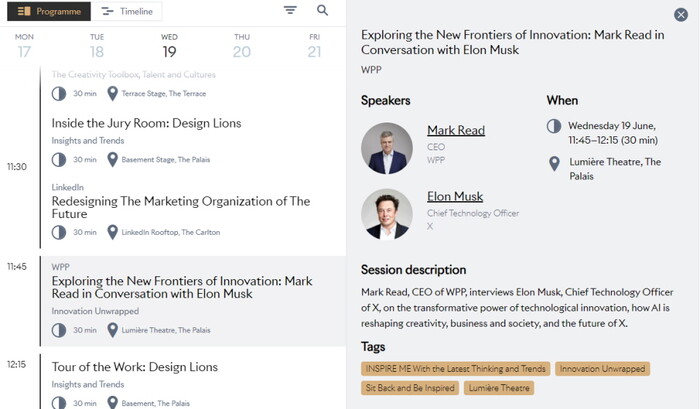Screen dimensions: 700x409
Task: Click the pin icon beside Lumière Theatre in details
Action: pyautogui.click(x=554, y=163)
